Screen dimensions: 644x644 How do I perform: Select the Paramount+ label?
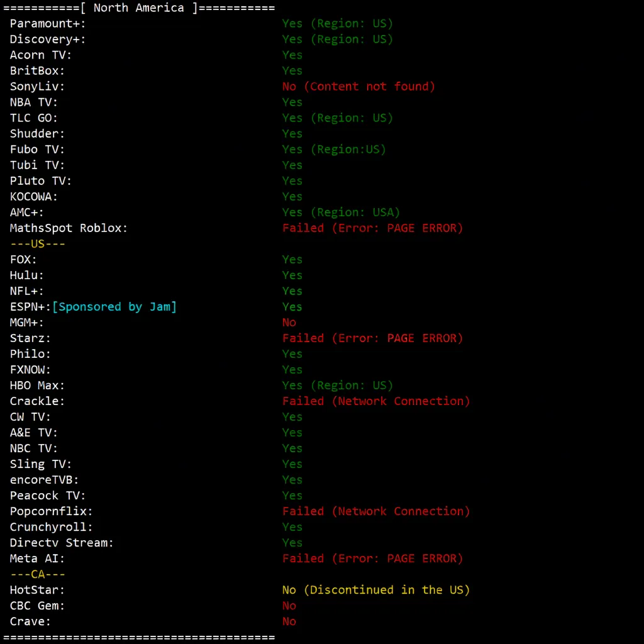tap(48, 23)
